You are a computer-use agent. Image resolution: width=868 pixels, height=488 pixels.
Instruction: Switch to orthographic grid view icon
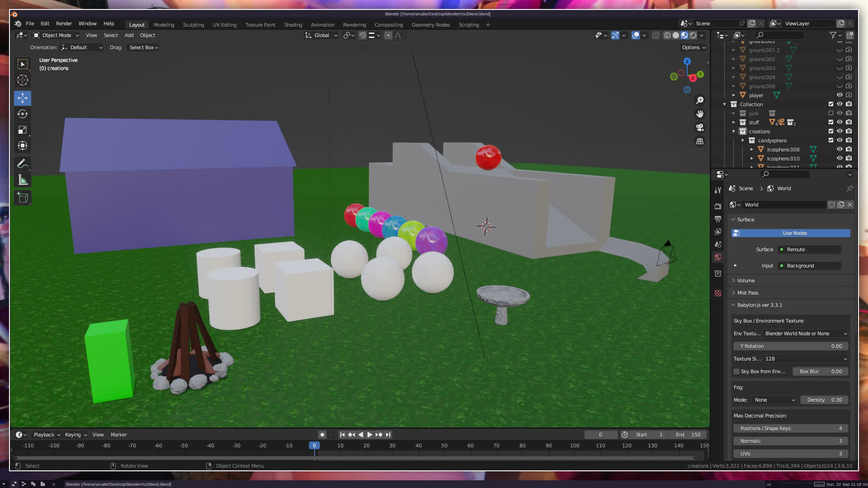700,141
